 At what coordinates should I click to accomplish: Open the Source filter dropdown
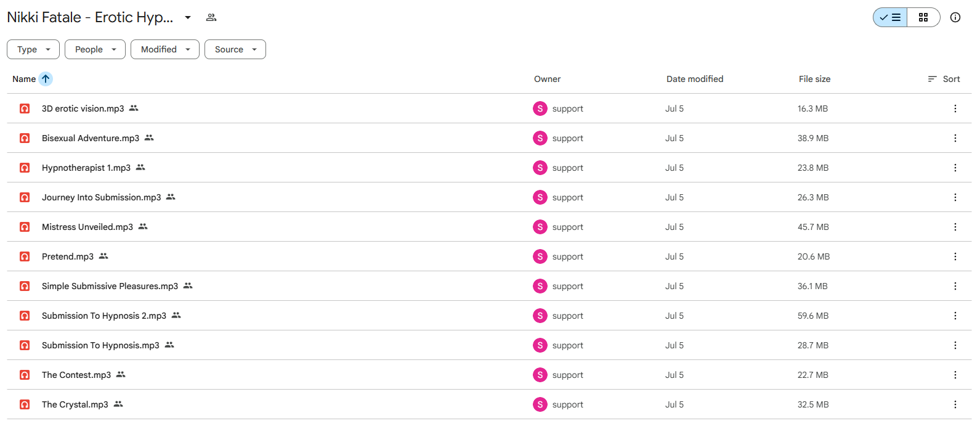235,49
